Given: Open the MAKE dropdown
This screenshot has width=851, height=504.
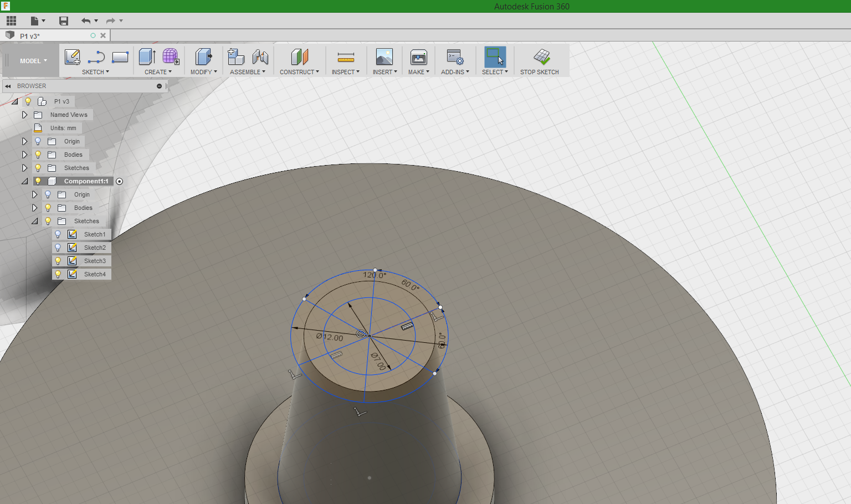Looking at the screenshot, I should (418, 72).
